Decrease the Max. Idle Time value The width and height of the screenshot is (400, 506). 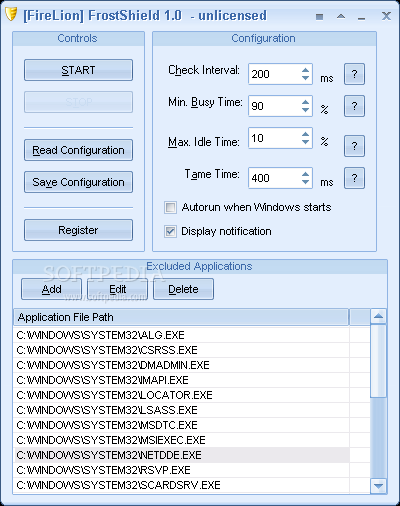[305, 142]
